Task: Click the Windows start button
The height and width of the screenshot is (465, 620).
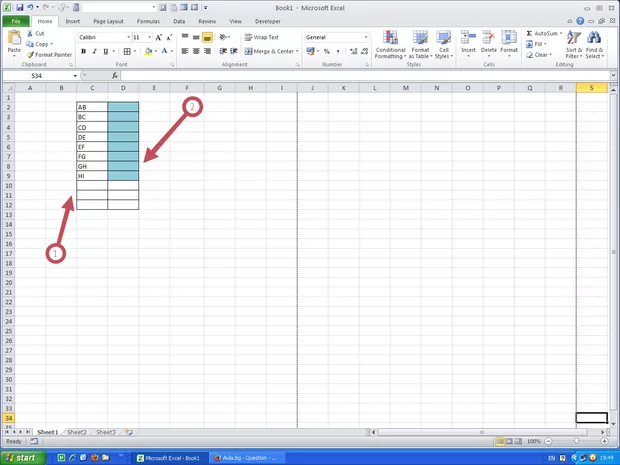Action: click(x=23, y=458)
